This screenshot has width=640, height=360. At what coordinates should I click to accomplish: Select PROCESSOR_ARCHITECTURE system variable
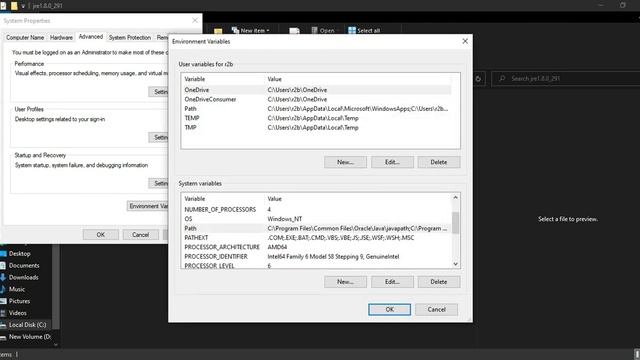click(x=317, y=247)
